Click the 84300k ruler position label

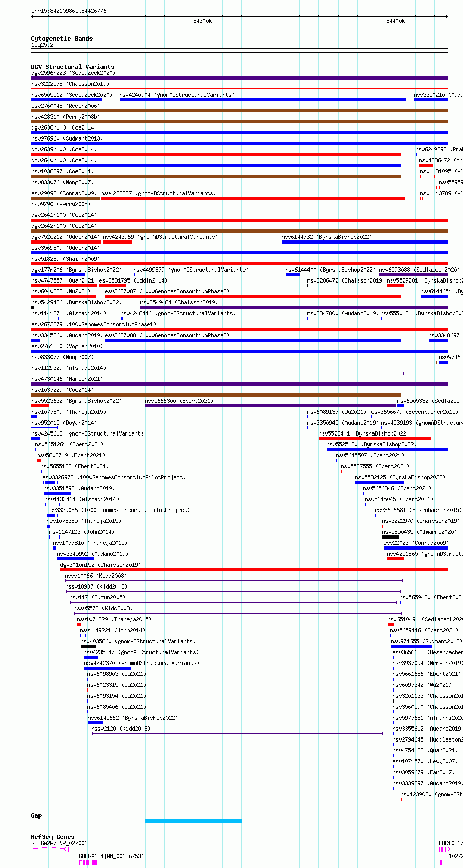click(202, 21)
